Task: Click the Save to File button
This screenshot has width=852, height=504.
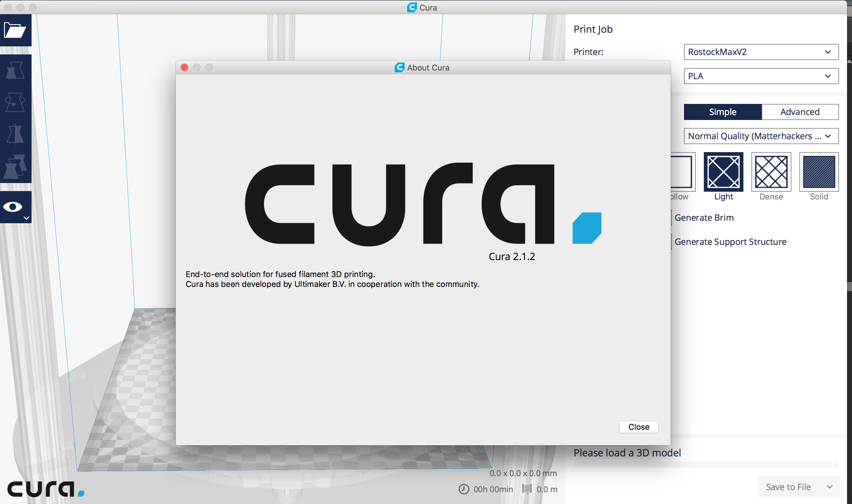Action: click(788, 487)
